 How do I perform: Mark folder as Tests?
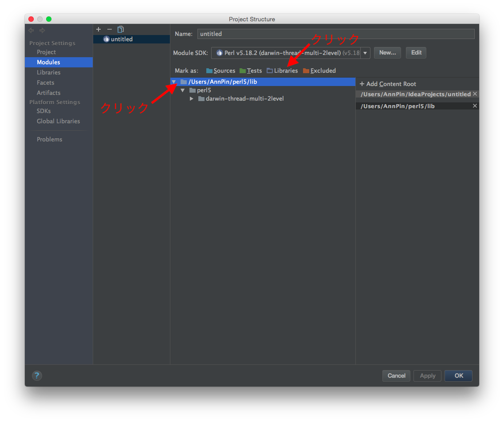click(251, 70)
